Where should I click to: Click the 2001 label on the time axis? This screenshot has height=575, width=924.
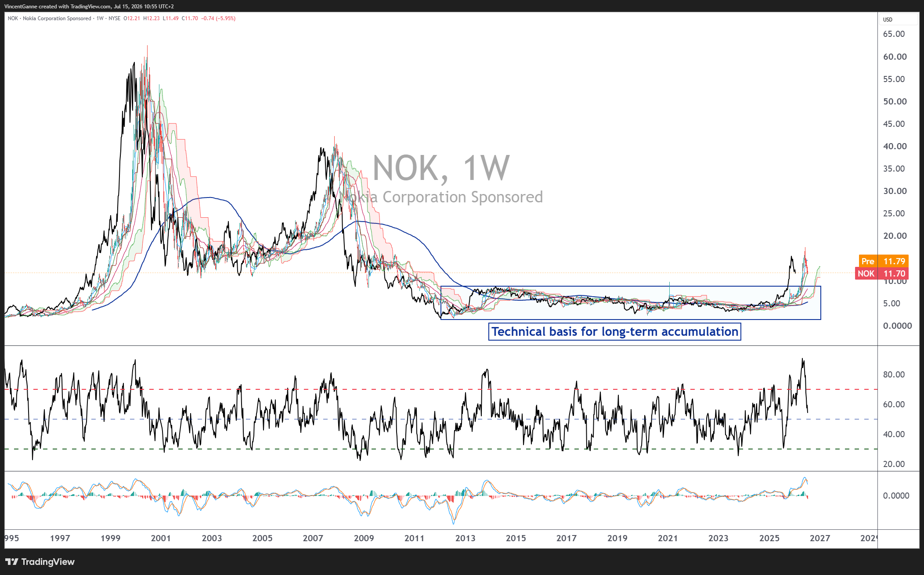tap(161, 538)
